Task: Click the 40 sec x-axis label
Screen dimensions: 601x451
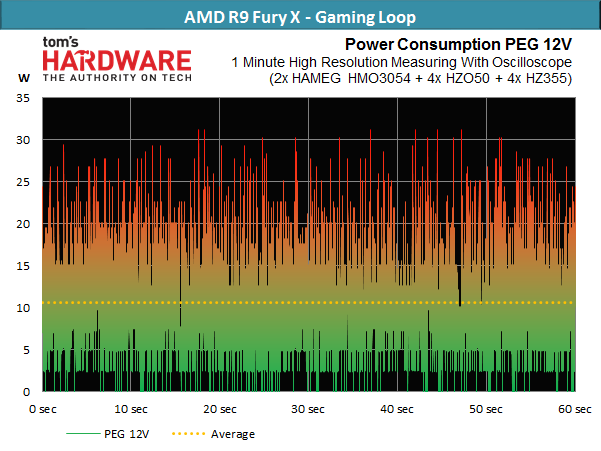Action: tap(397, 409)
